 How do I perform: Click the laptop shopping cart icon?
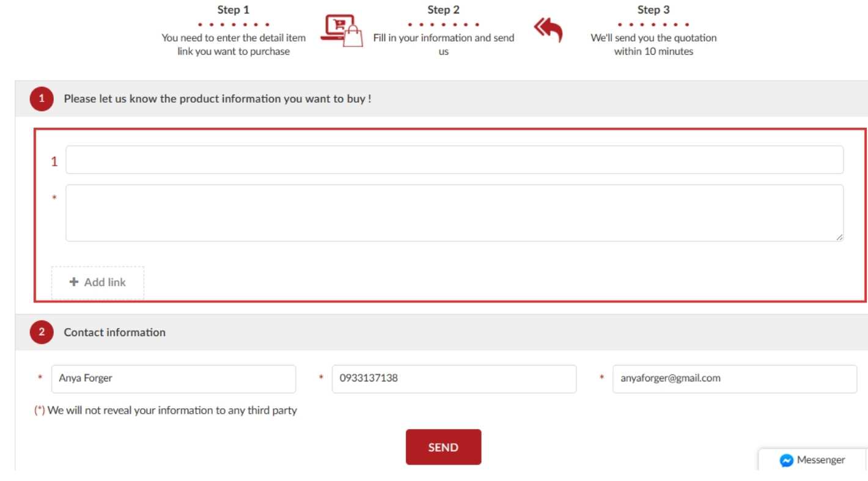click(x=341, y=31)
